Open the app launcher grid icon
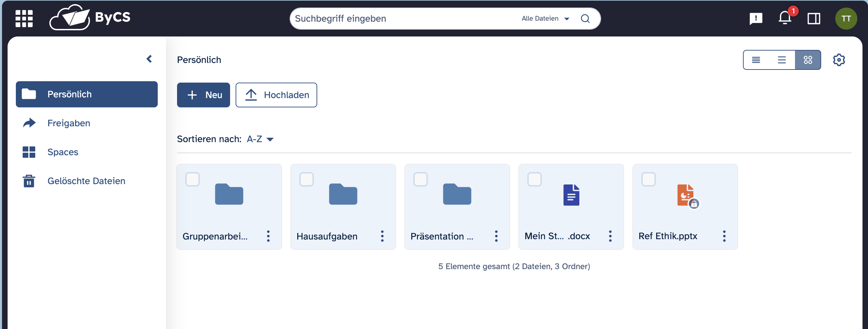The height and width of the screenshot is (329, 868). coord(24,19)
